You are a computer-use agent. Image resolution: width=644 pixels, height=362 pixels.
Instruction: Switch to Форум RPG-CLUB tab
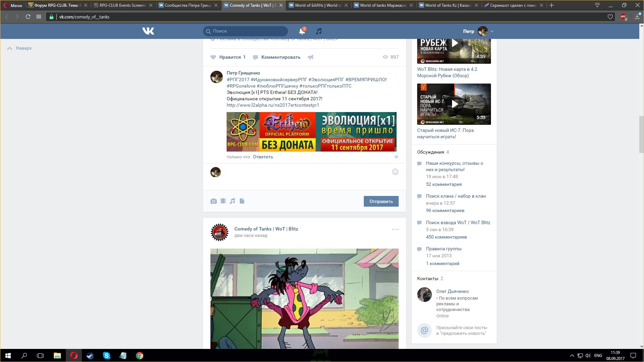[x=58, y=5]
